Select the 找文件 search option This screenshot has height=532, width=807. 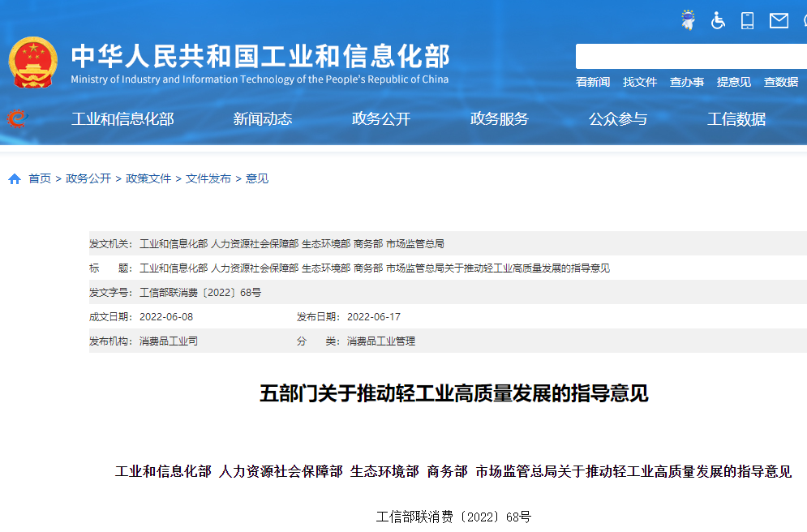point(640,83)
